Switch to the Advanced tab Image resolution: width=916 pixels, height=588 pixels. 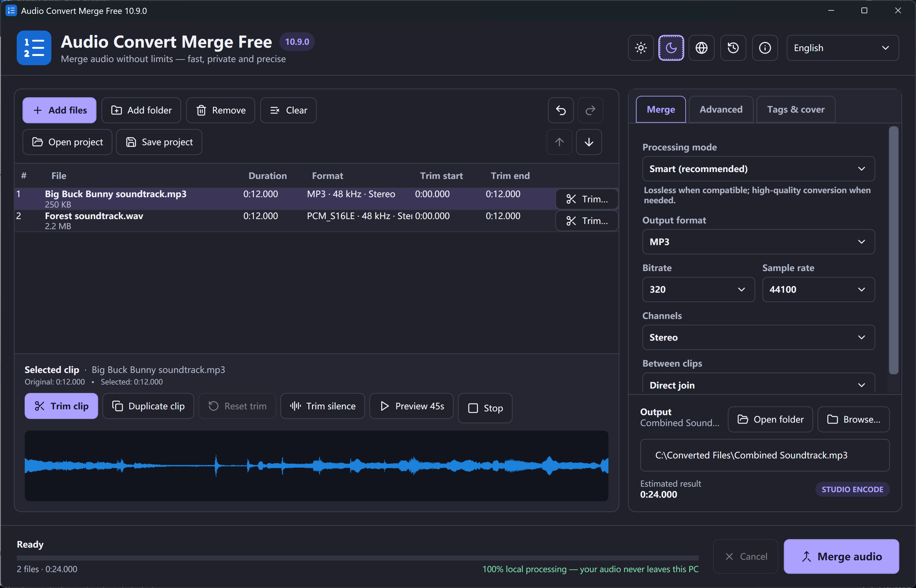(x=721, y=110)
